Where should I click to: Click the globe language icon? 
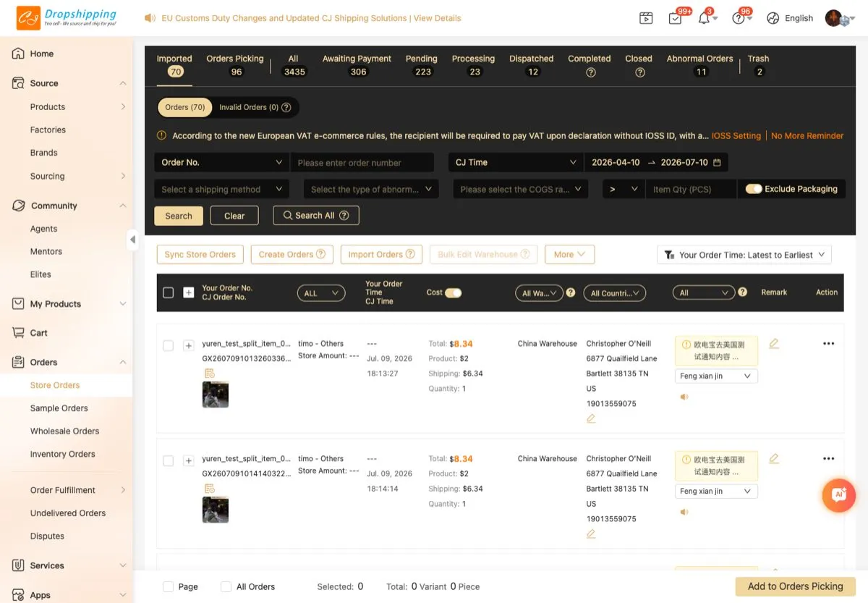(x=773, y=18)
